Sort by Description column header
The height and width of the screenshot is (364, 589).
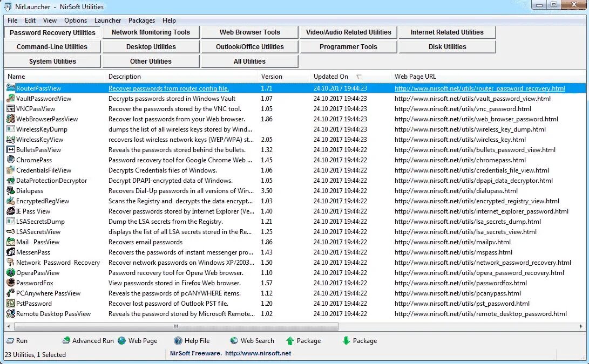pyautogui.click(x=181, y=77)
